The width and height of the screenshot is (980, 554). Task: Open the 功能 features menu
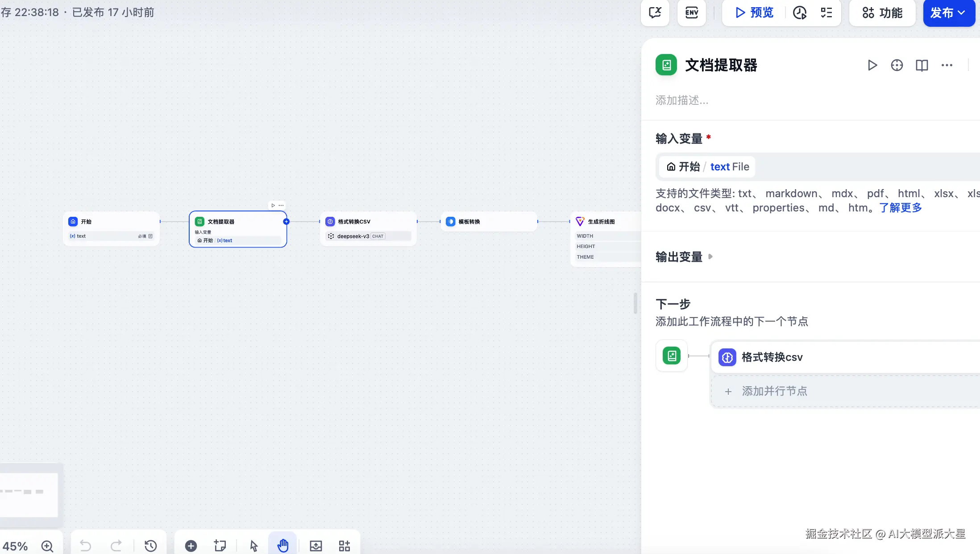click(882, 12)
